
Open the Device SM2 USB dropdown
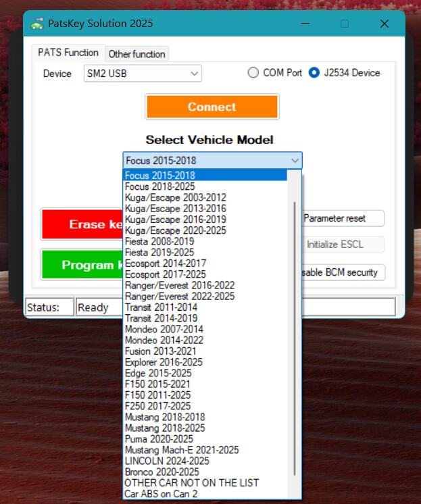(x=143, y=74)
